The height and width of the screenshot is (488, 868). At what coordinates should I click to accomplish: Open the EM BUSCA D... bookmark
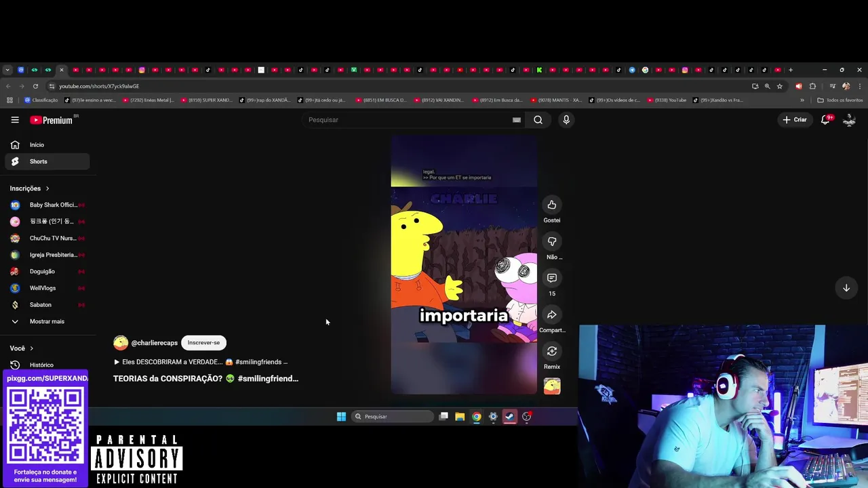[x=381, y=100]
